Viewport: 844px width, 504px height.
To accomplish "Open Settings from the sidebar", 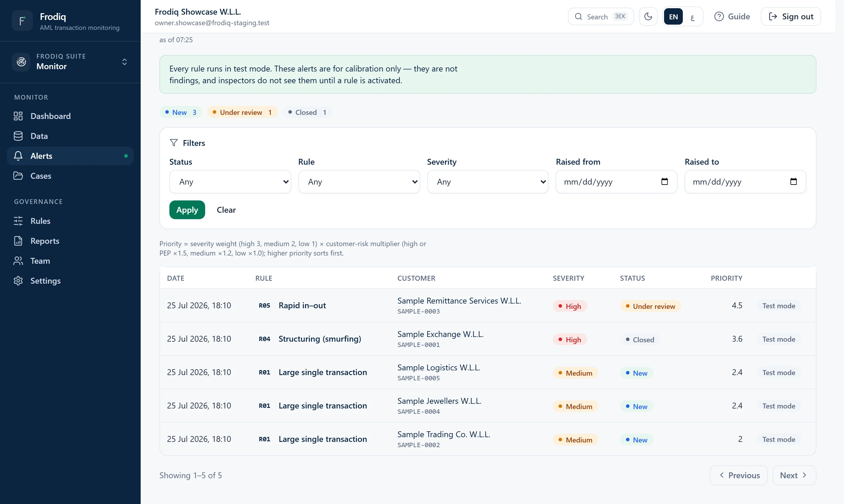I will (70, 281).
